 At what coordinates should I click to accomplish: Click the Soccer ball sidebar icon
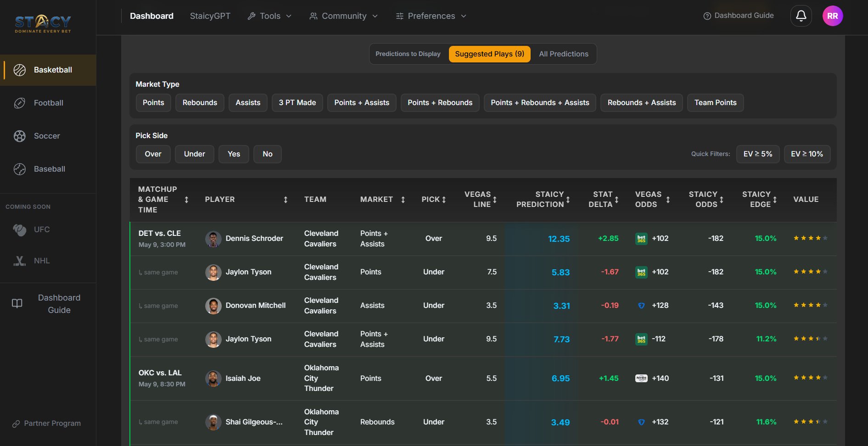pyautogui.click(x=20, y=136)
